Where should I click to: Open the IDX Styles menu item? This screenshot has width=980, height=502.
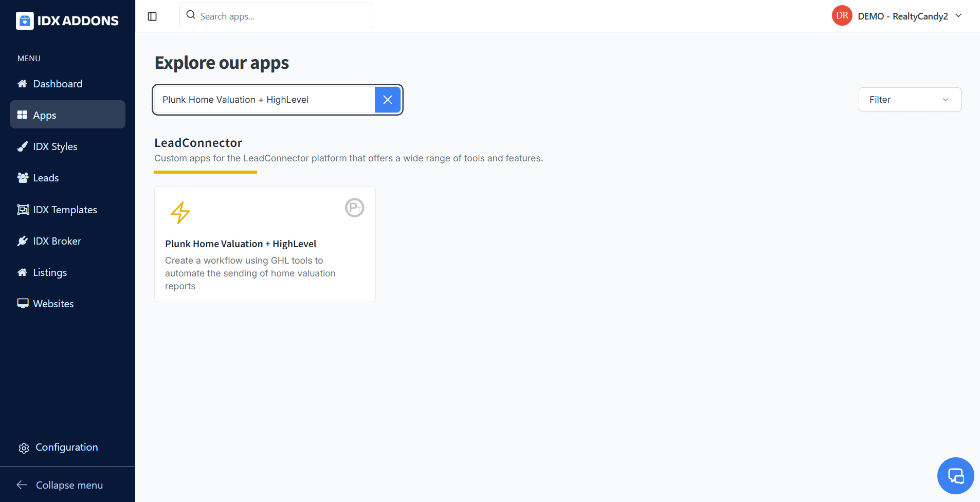coord(55,146)
